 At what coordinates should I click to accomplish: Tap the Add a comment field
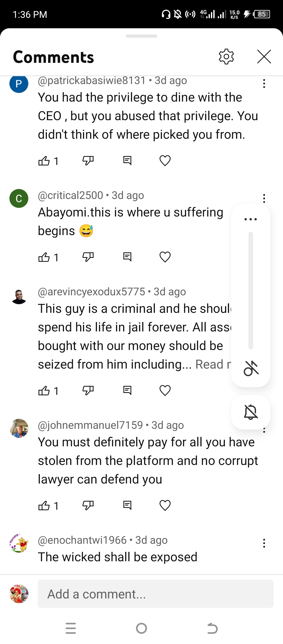[x=156, y=594]
